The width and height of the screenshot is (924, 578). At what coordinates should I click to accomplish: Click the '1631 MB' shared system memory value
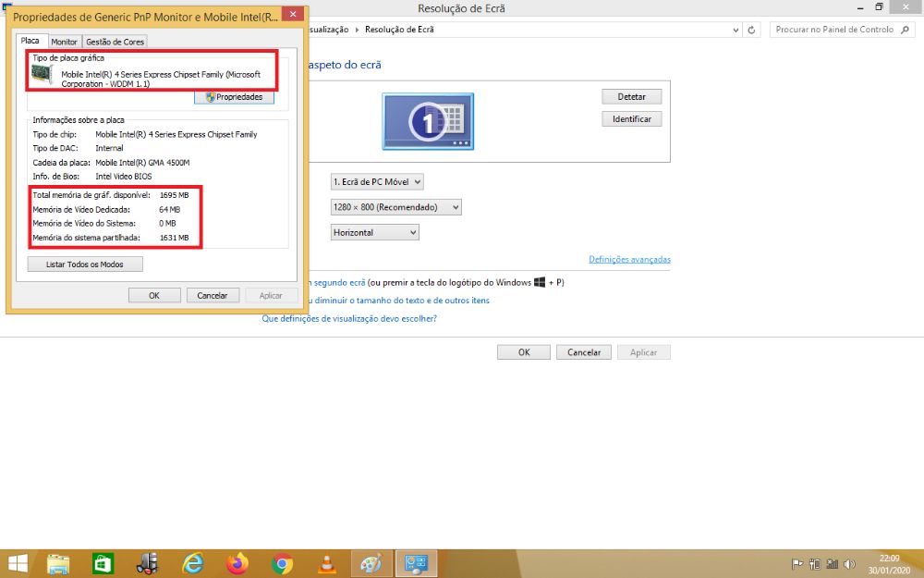175,238
